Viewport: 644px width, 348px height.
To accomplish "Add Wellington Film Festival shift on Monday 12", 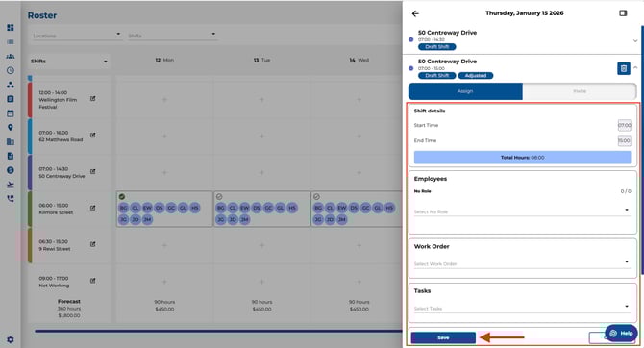I will (x=164, y=99).
